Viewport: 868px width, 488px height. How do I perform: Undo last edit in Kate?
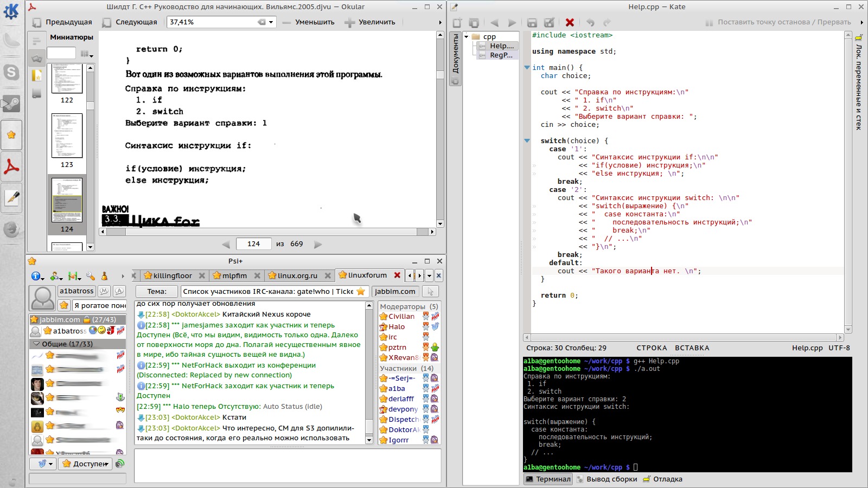[x=590, y=22]
